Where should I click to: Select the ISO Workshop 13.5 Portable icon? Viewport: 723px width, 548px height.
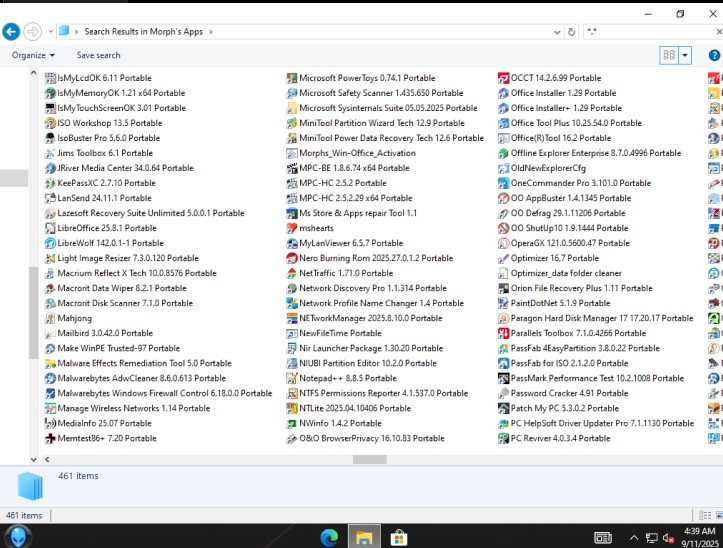pyautogui.click(x=50, y=123)
